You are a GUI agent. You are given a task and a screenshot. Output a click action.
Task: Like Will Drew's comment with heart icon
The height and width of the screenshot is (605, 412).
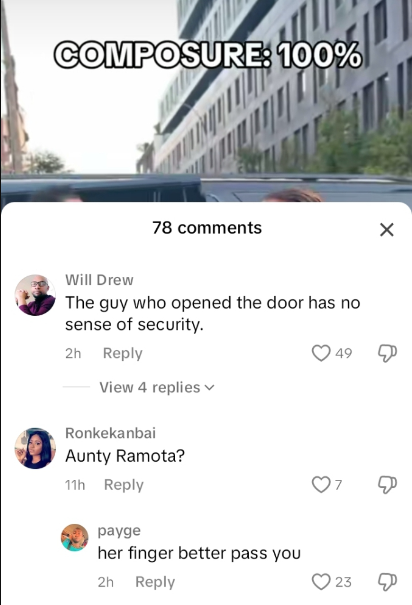coord(321,353)
